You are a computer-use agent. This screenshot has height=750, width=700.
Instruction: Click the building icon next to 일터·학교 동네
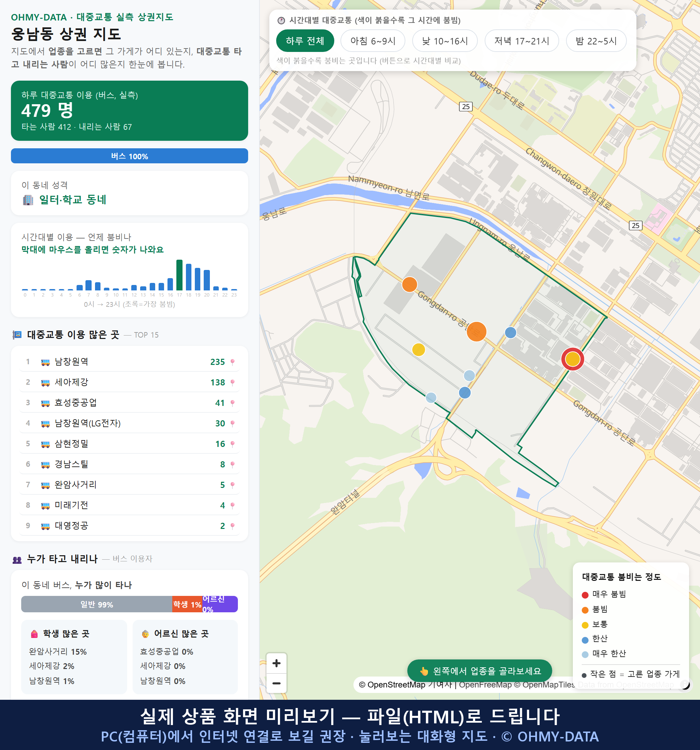click(28, 200)
